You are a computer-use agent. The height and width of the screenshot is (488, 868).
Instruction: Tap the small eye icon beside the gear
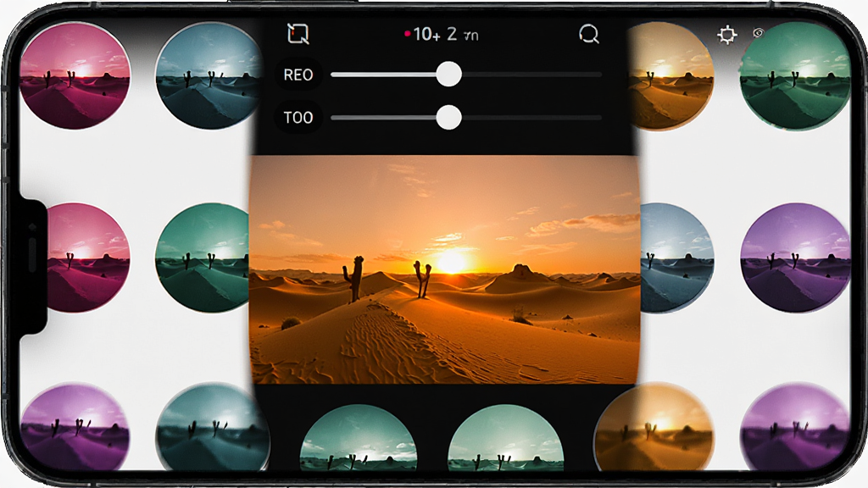tap(759, 33)
